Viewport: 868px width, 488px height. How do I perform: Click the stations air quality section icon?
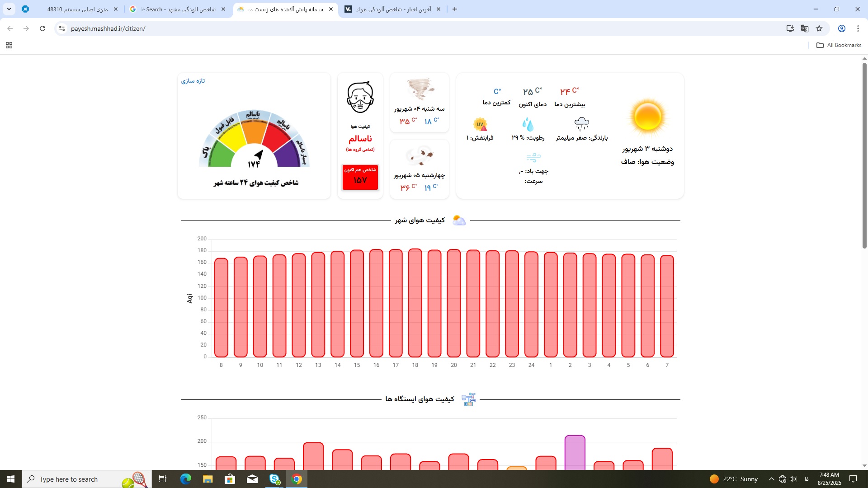point(468,399)
